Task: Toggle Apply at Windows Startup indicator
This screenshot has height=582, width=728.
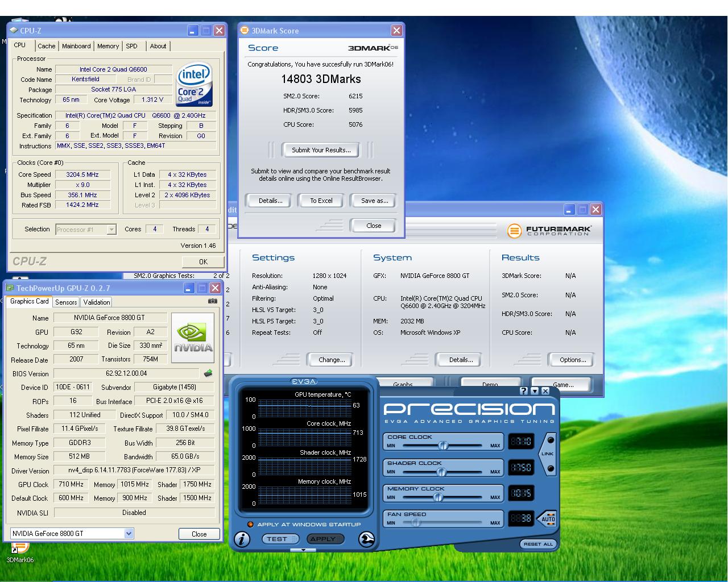Action: click(x=250, y=524)
